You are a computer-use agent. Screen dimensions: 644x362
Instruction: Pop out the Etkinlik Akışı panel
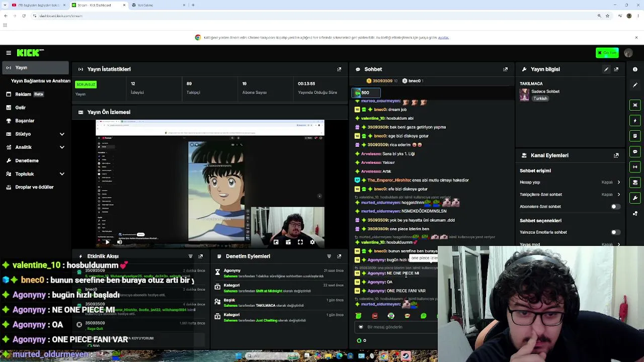tap(200, 256)
